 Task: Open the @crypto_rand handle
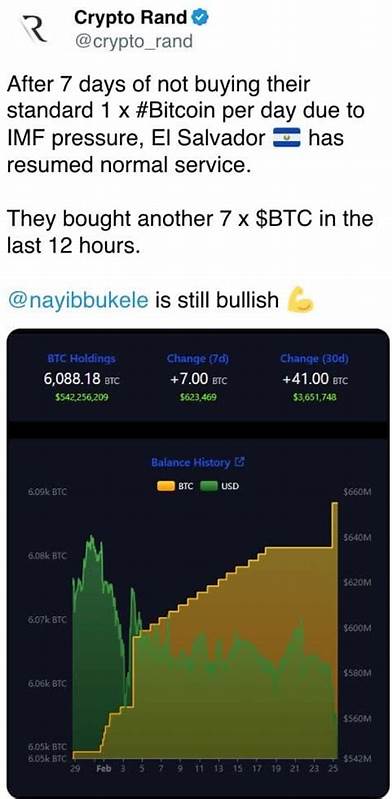pyautogui.click(x=134, y=40)
